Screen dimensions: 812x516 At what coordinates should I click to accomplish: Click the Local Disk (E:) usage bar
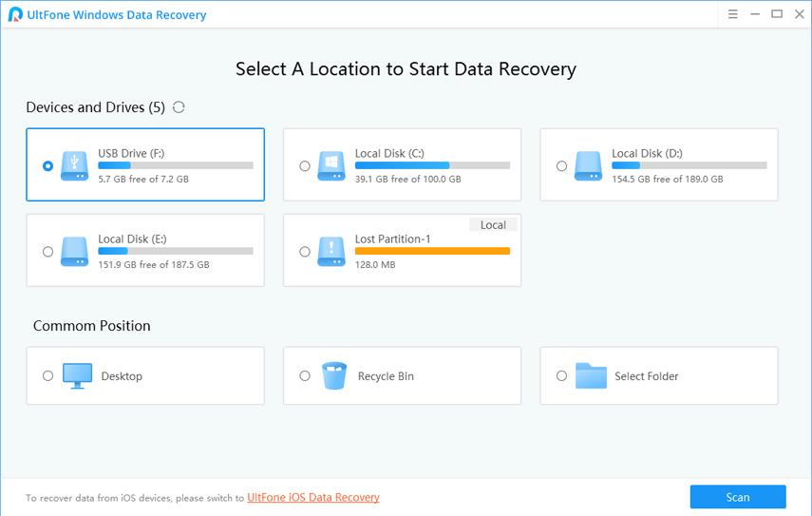[176, 251]
